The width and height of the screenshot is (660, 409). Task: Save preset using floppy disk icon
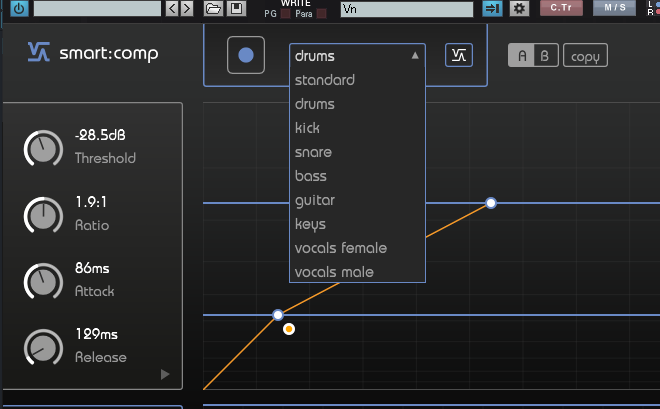coord(237,8)
